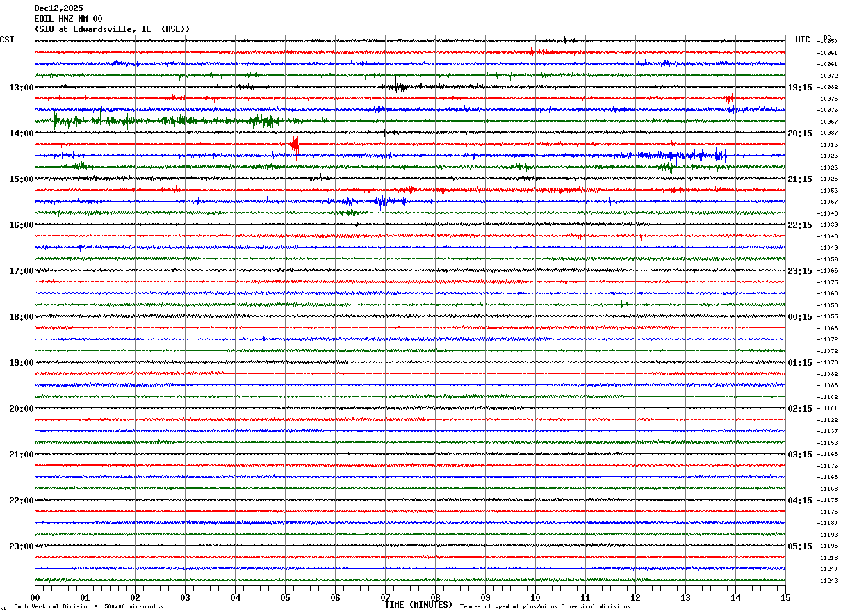This screenshot has height=616, width=841.
Task: Click the vertical division 500.00 microvolts note
Action: click(88, 606)
